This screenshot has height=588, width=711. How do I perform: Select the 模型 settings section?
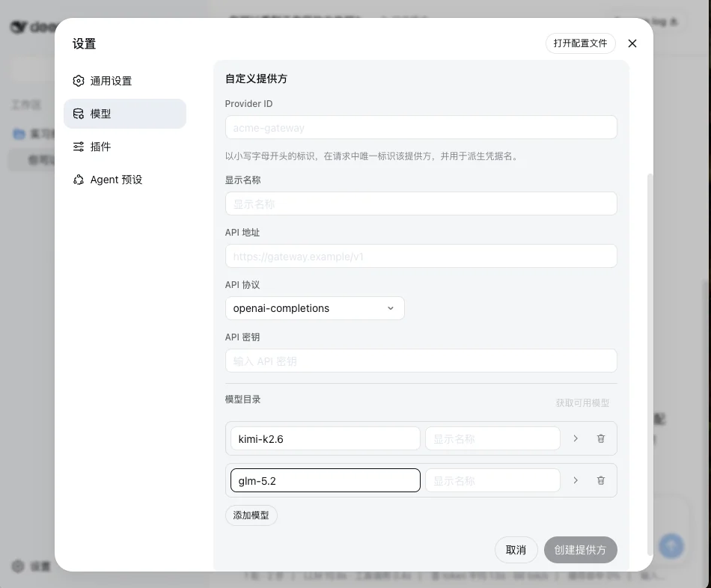pos(125,114)
